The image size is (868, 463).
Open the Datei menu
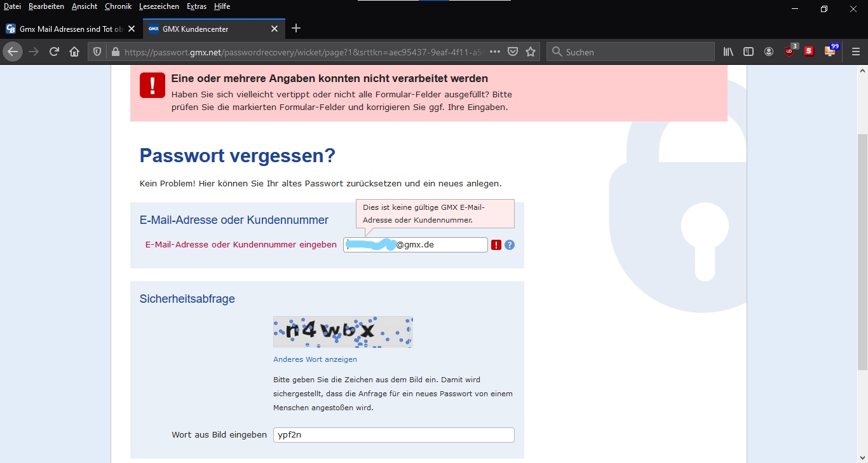click(12, 6)
